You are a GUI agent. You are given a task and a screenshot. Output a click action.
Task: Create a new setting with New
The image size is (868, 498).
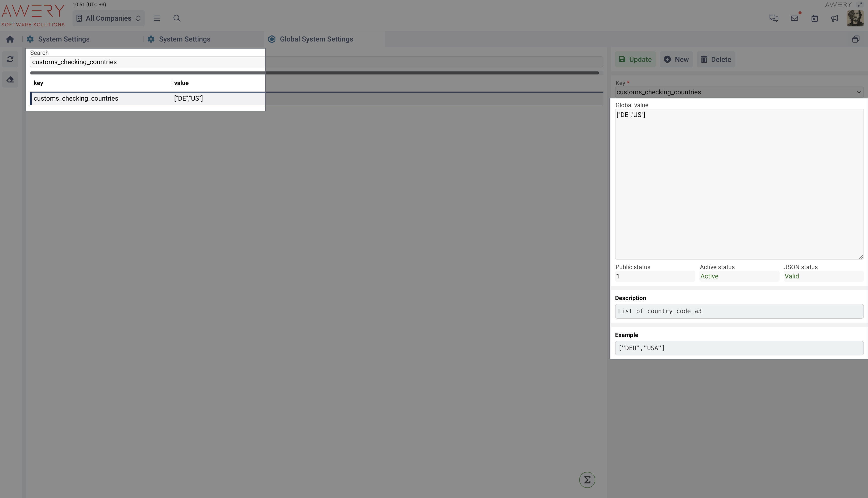coord(676,60)
